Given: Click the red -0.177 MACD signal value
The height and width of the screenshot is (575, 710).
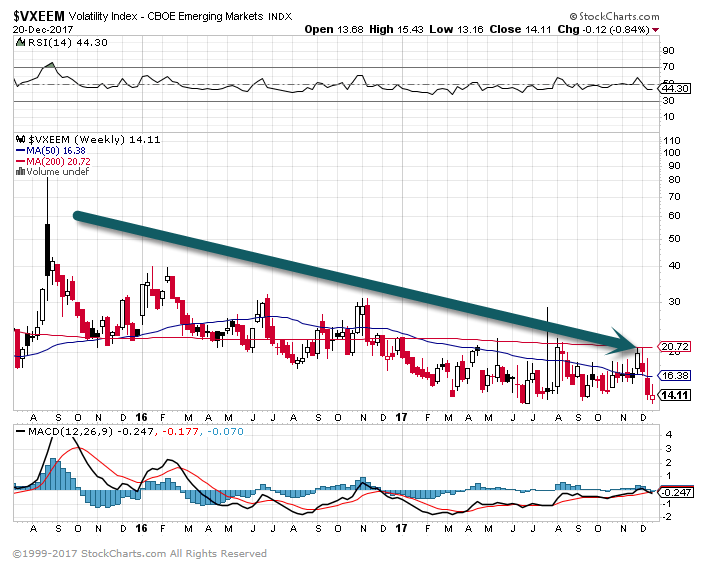Looking at the screenshot, I should tap(180, 431).
